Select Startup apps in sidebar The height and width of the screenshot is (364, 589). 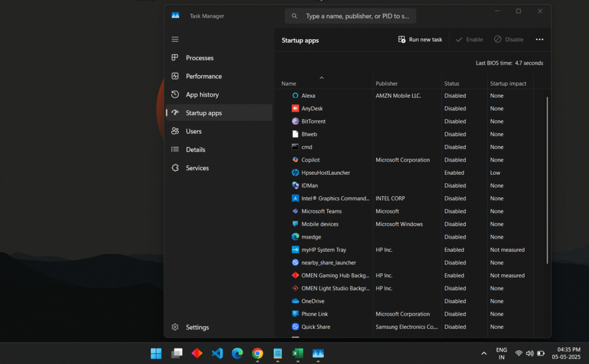click(219, 113)
